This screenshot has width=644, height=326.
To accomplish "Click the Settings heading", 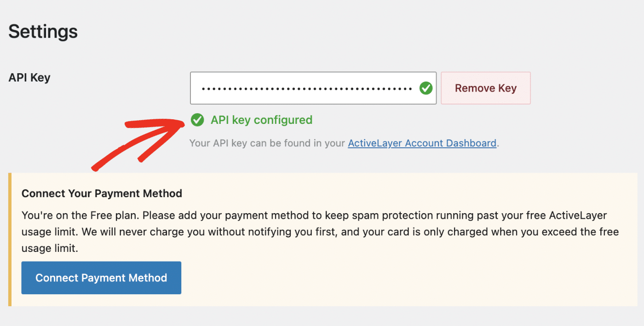I will click(43, 32).
